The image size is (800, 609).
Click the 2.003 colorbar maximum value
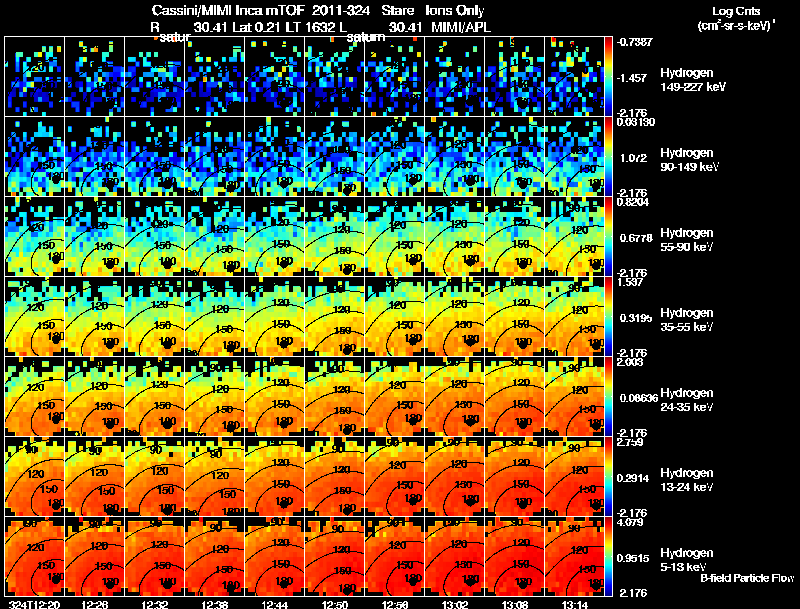pyautogui.click(x=630, y=362)
